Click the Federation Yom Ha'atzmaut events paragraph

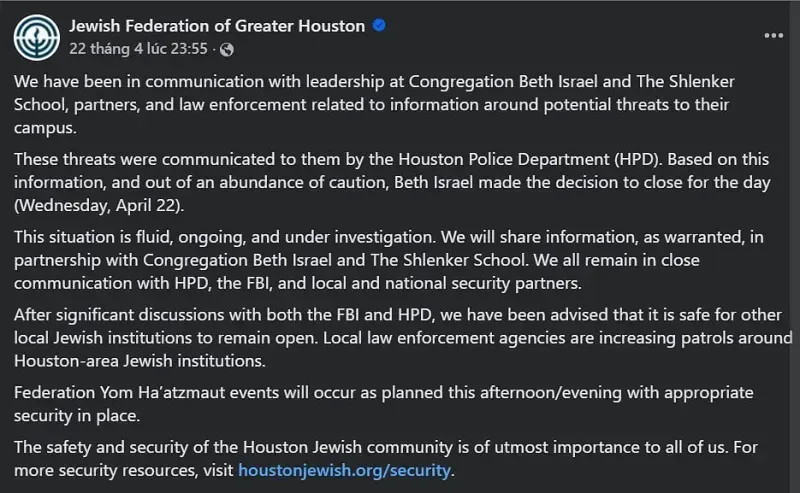tap(380, 402)
